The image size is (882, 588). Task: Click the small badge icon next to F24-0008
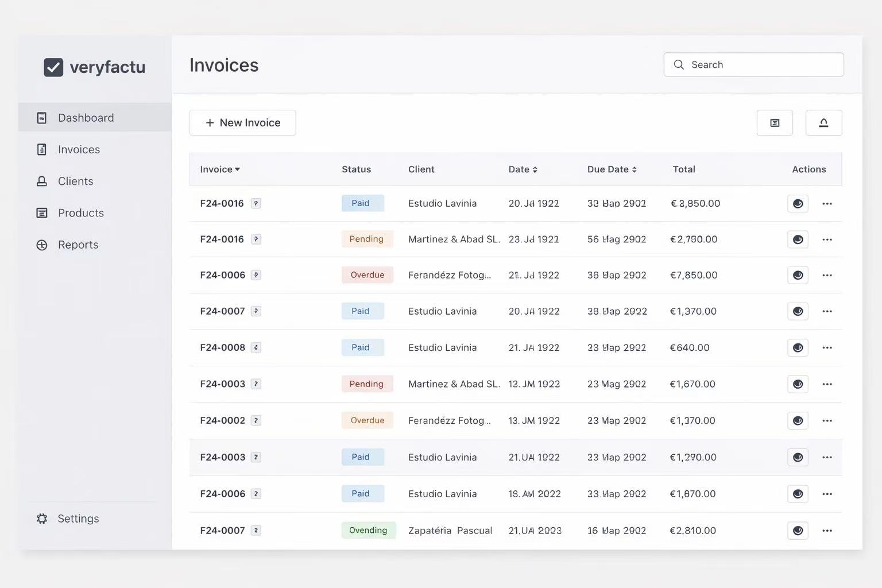click(x=256, y=347)
